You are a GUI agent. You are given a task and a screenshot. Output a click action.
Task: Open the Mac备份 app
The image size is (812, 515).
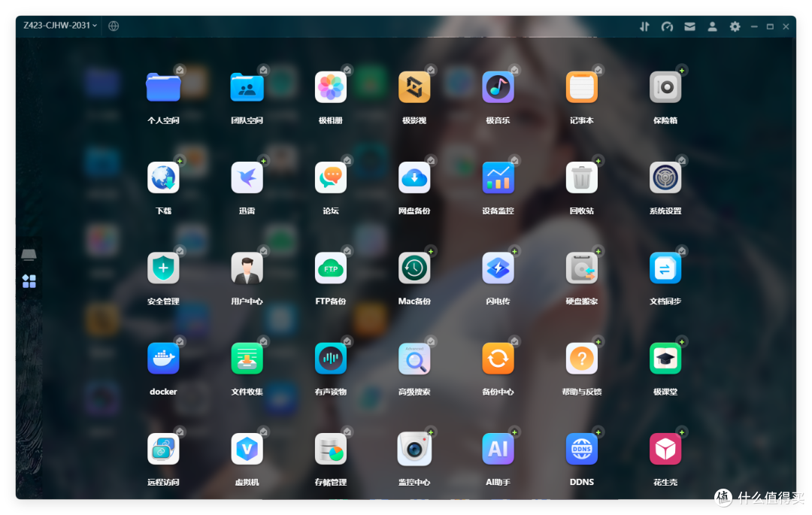point(414,268)
